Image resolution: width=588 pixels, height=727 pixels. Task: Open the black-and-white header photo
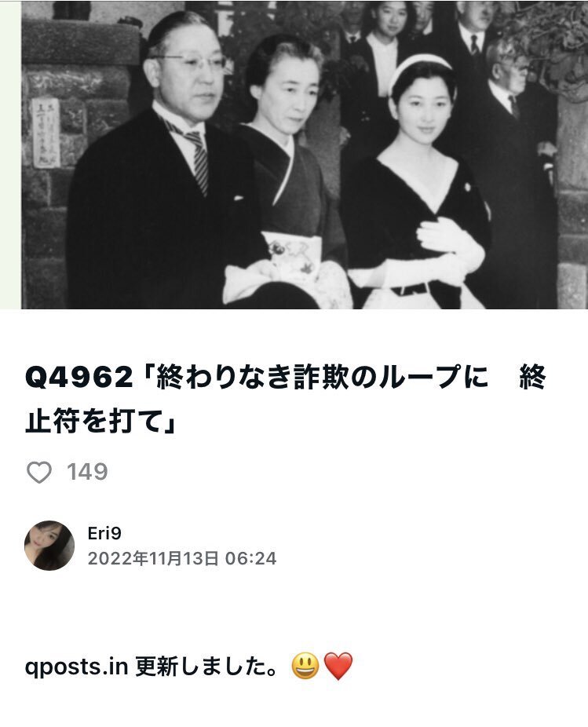click(304, 155)
